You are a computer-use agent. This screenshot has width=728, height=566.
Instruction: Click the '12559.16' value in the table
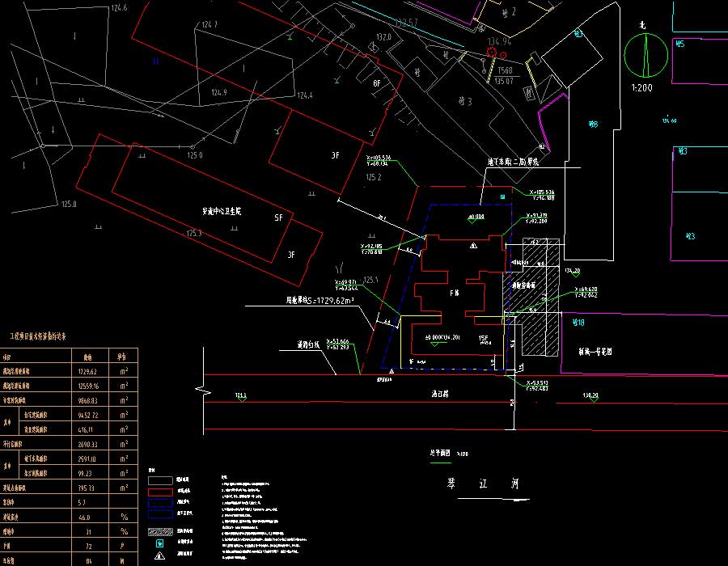click(88, 386)
